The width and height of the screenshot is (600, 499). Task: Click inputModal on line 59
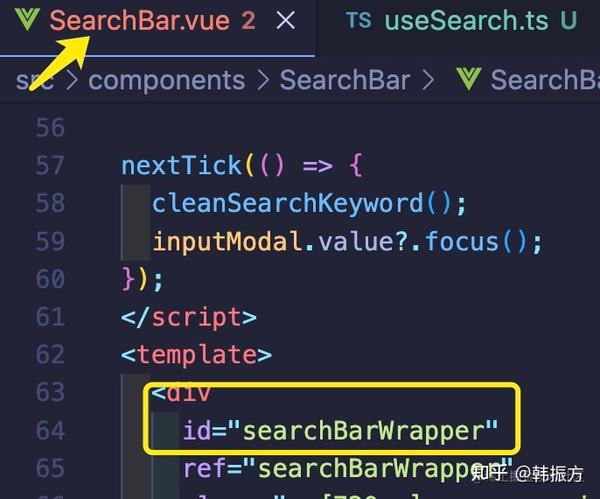tap(227, 241)
